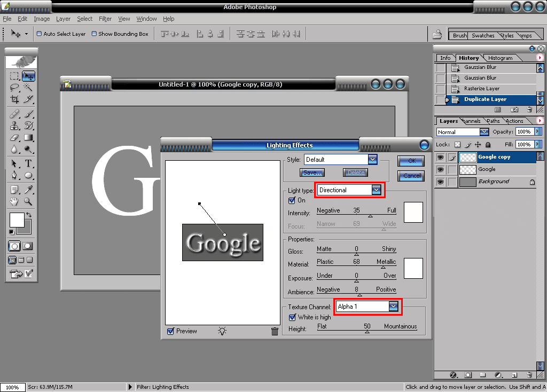
Task: Uncheck the light On checkbox
Action: coord(292,200)
